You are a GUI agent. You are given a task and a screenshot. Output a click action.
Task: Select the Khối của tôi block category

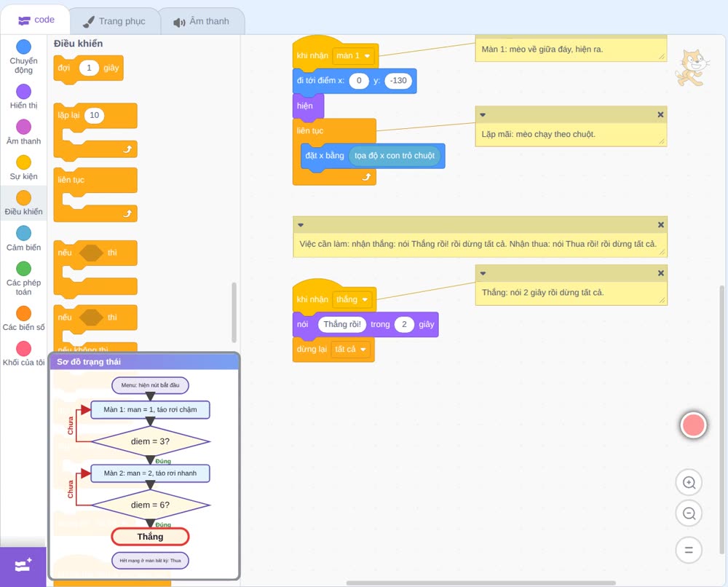(23, 353)
